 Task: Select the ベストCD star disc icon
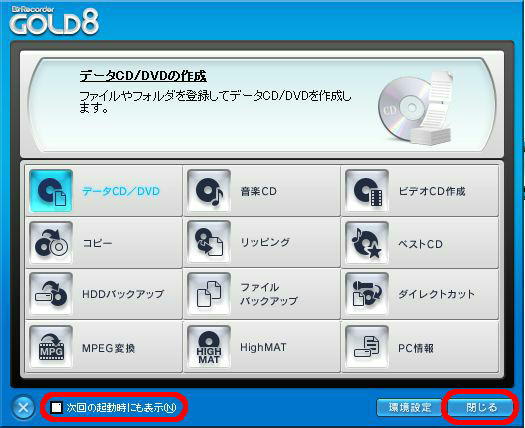367,243
